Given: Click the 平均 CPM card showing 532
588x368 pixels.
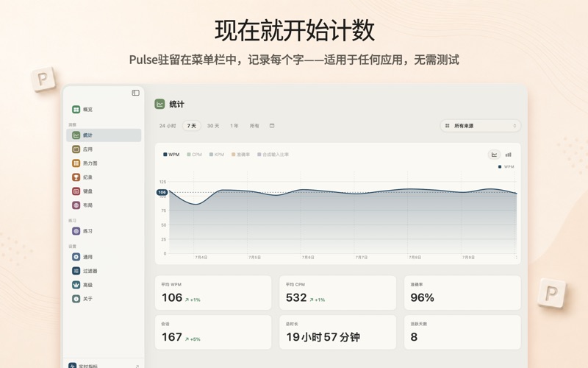Looking at the screenshot, I should [337, 292].
